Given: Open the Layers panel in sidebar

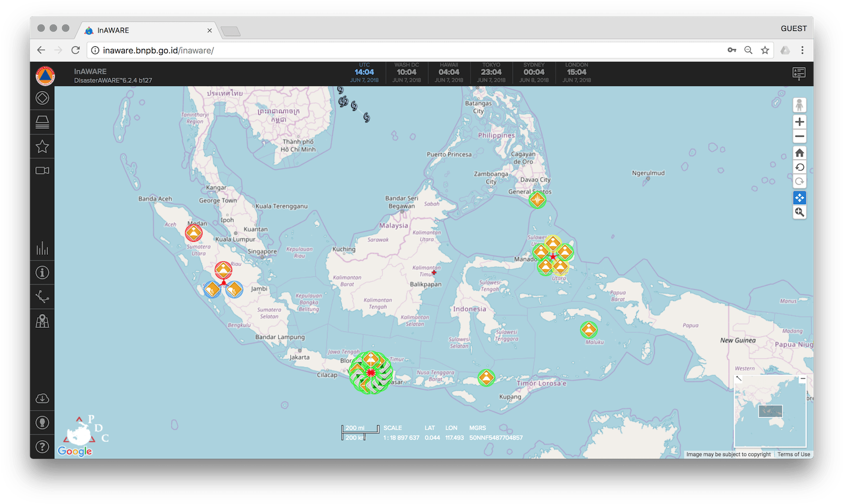Looking at the screenshot, I should tap(42, 122).
